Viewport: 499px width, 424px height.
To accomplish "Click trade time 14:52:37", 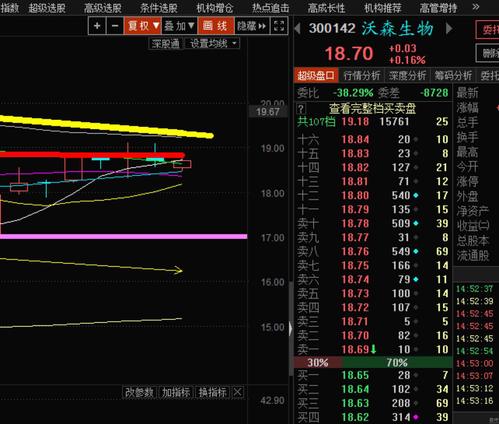I will pos(475,289).
